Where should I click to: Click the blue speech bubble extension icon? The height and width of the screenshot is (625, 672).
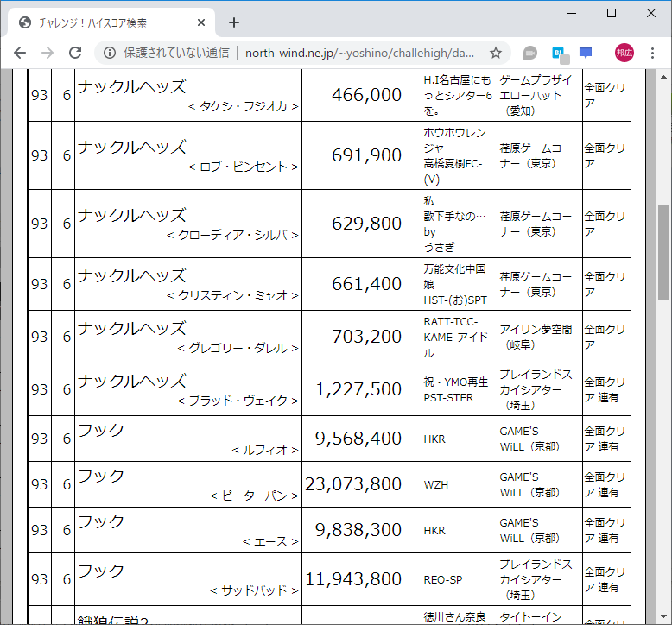[x=586, y=54]
